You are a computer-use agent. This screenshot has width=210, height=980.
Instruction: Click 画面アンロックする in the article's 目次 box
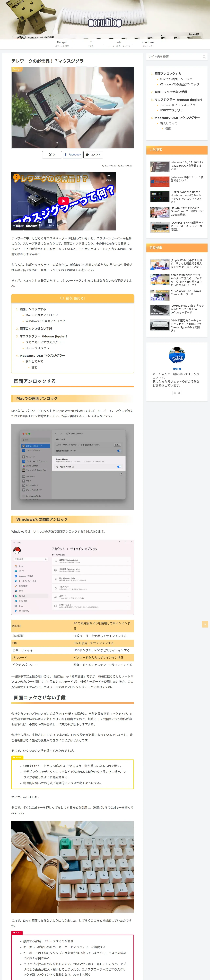(x=33, y=309)
